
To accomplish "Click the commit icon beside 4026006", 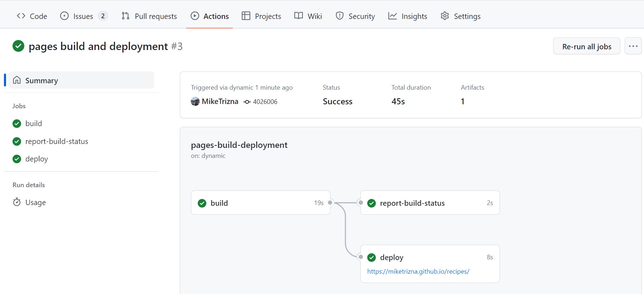I will [247, 102].
